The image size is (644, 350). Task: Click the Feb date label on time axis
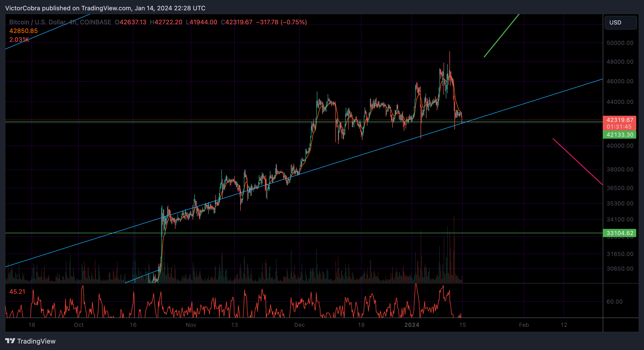point(524,325)
